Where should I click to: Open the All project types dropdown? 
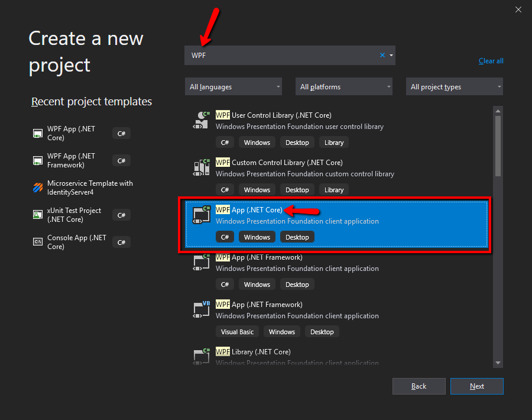pyautogui.click(x=455, y=87)
